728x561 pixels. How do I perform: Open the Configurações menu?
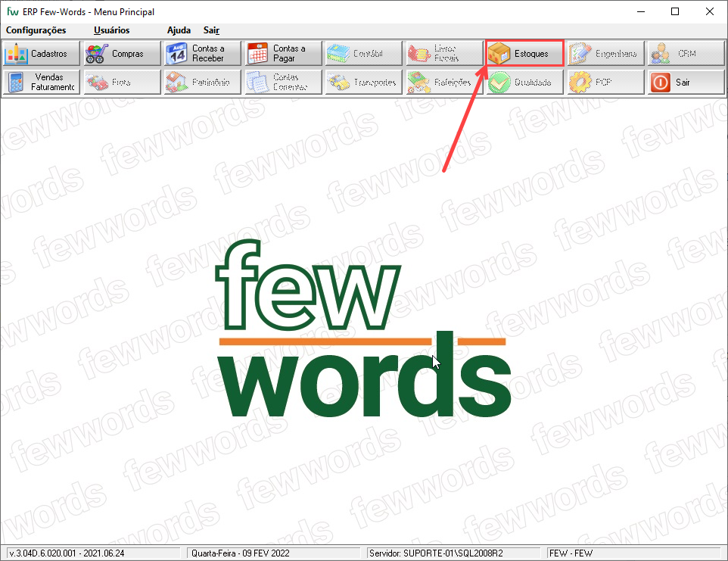tap(36, 30)
